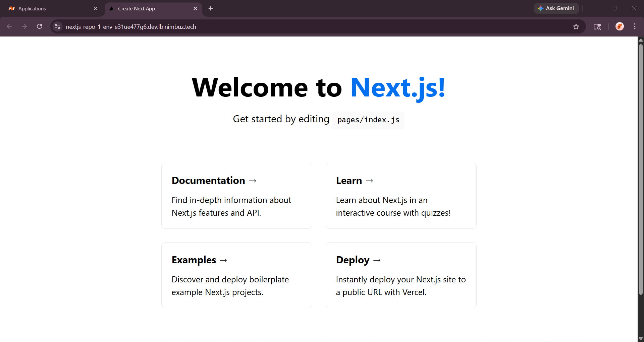Bookmark this page with the star icon
The width and height of the screenshot is (644, 342).
click(576, 26)
